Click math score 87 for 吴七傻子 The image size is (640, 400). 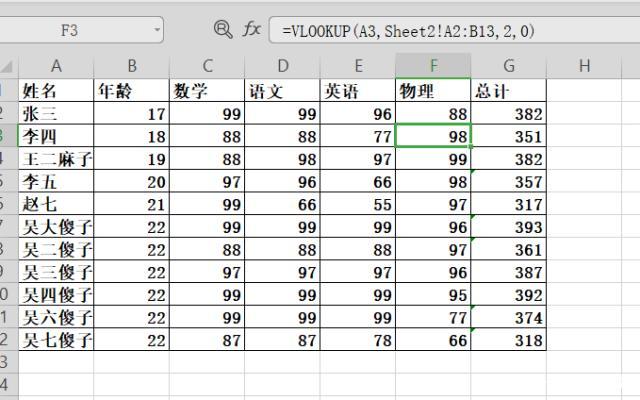pyautogui.click(x=207, y=340)
